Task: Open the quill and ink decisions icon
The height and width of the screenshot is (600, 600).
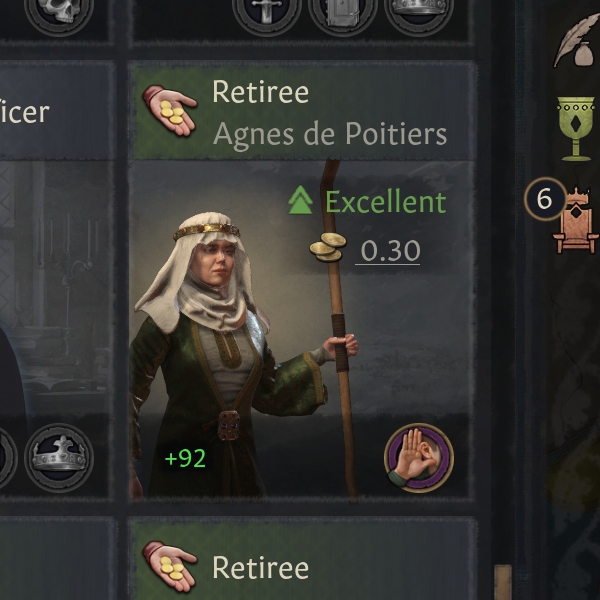Action: [576, 40]
